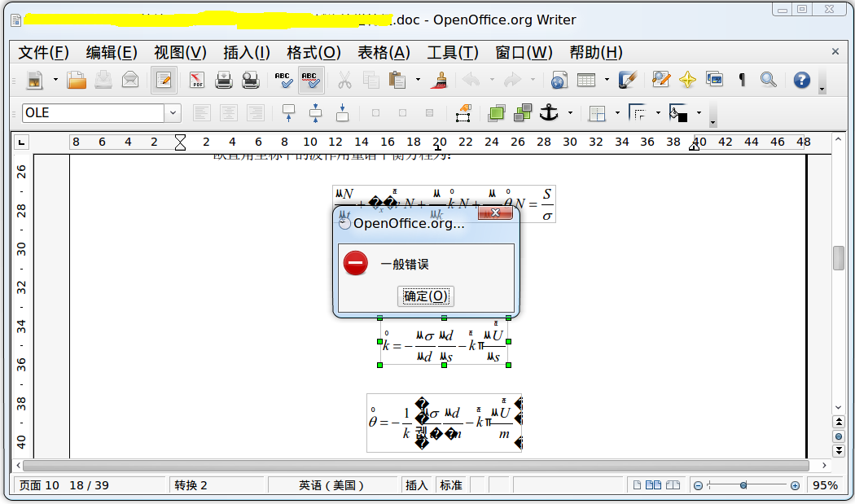855x504 pixels.
Task: Align object to Top icon
Action: (288, 113)
